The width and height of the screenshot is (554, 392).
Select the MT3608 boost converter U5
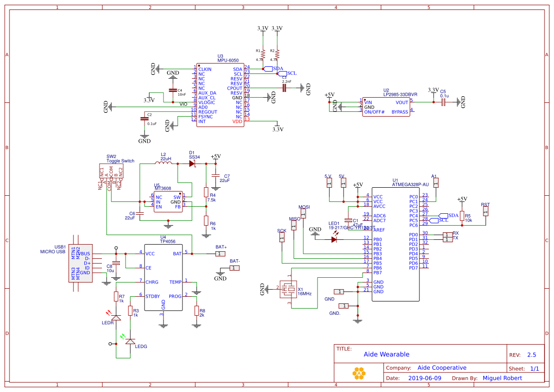coord(168,201)
